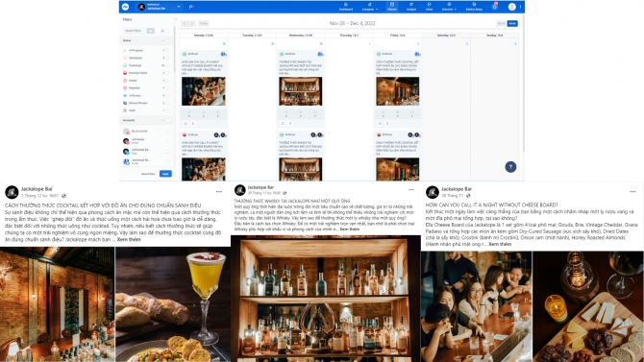Screen dimensions: 644x362
Task: Switch to the Planner tab
Action: coord(392,7)
